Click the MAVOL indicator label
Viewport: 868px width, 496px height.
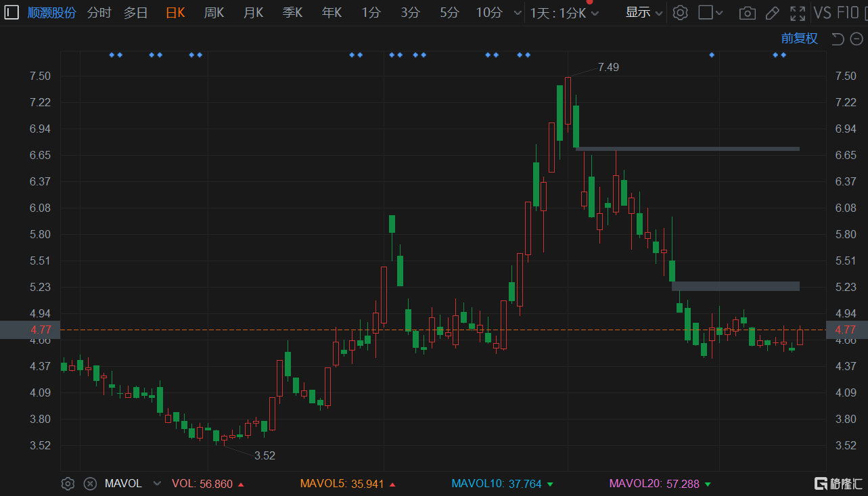[x=123, y=484]
